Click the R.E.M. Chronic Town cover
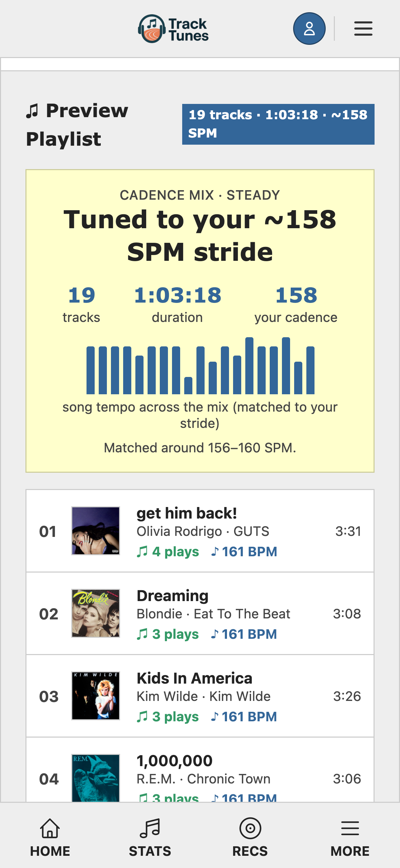The image size is (400, 868). [96, 778]
